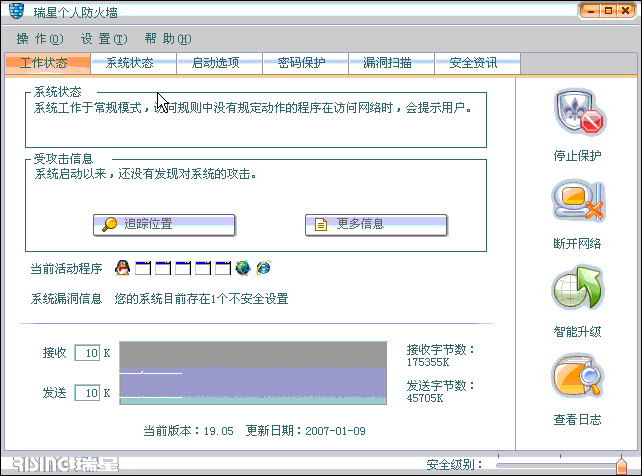Viewport: 642px width, 476px height.
Task: Click the 发送字节数 value 45705K
Action: pyautogui.click(x=425, y=398)
